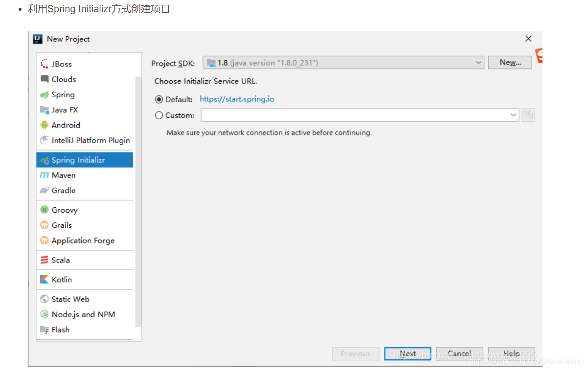The width and height of the screenshot is (588, 370).
Task: Click the Next button
Action: pos(407,354)
